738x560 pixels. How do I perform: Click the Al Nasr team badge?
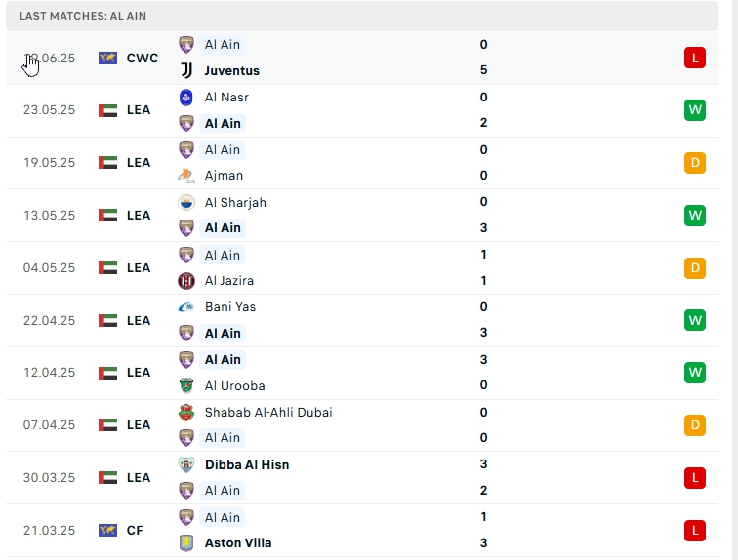point(186,97)
